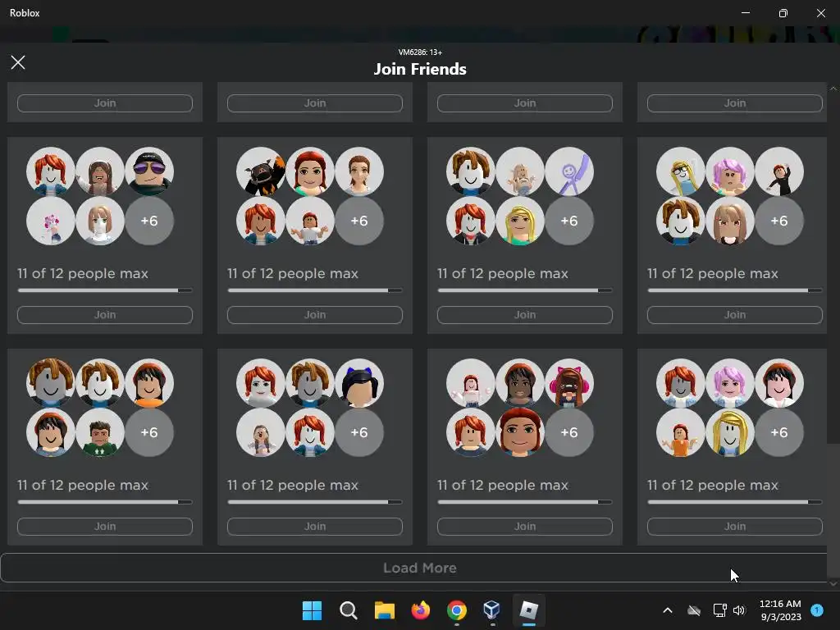Click the third Join button in the topmost partial row
The height and width of the screenshot is (630, 840).
(x=525, y=103)
